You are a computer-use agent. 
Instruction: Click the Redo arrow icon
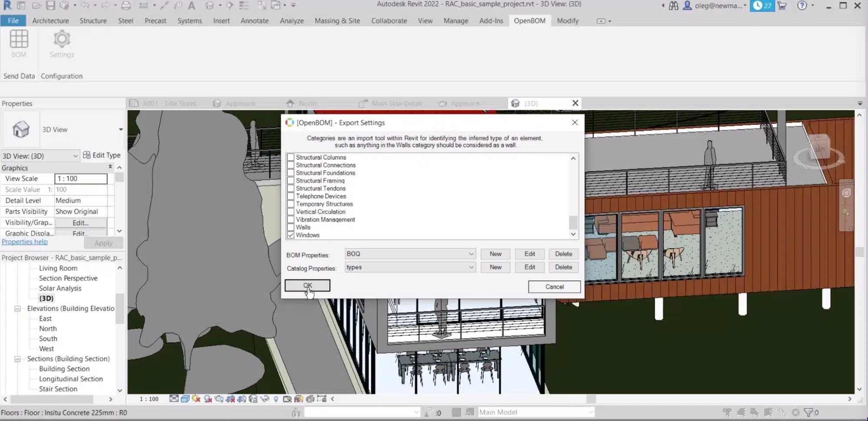click(x=106, y=6)
